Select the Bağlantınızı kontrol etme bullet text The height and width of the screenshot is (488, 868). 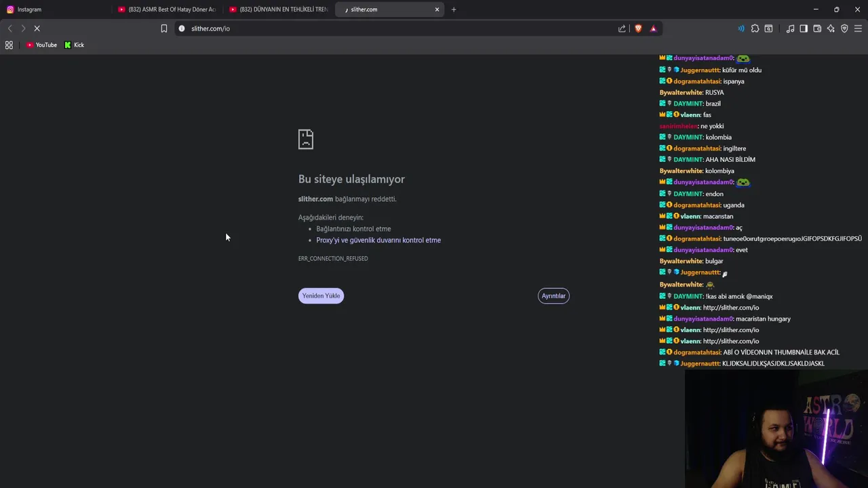(353, 228)
